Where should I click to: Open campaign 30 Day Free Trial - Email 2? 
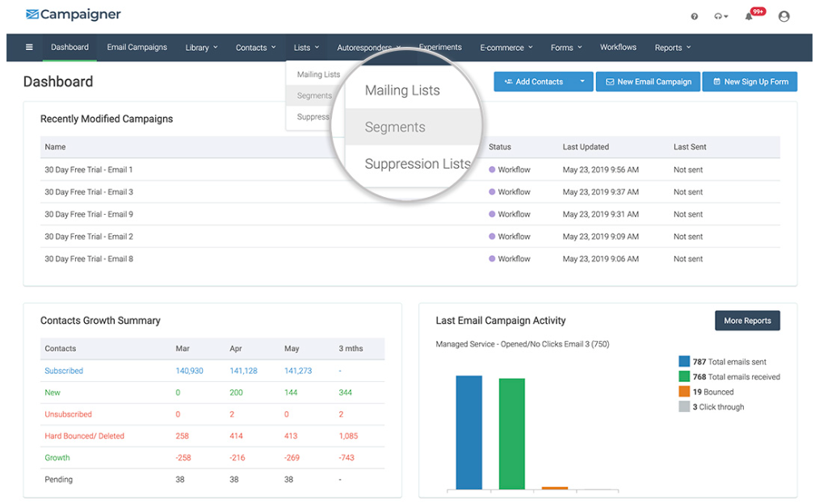tap(89, 237)
